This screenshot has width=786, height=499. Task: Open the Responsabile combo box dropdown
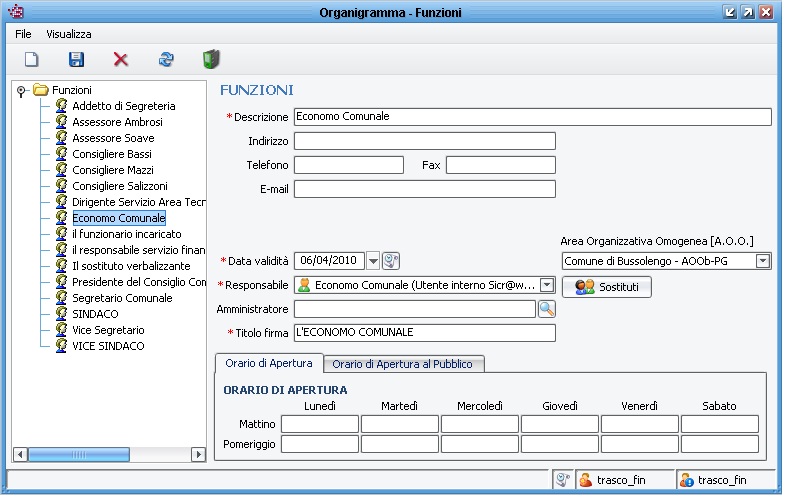546,285
